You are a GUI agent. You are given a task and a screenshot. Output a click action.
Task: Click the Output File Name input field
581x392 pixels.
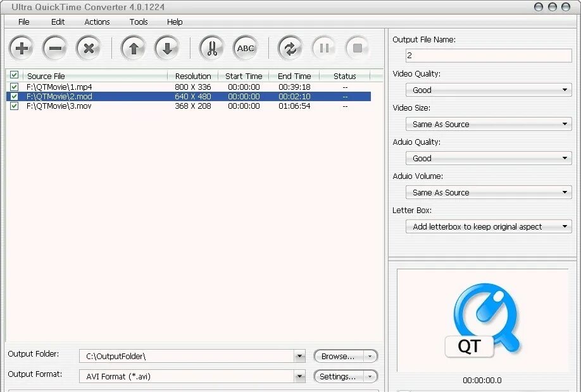point(489,56)
